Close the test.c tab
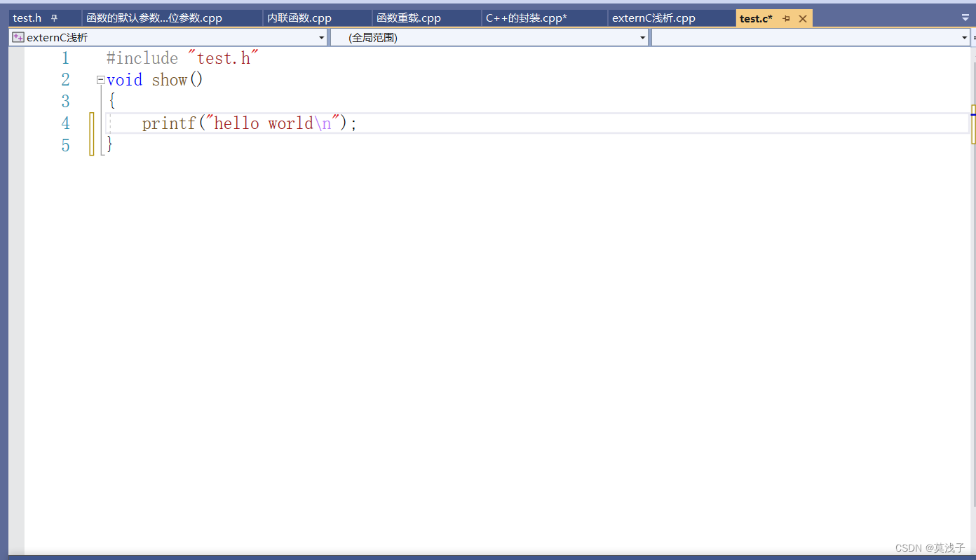The height and width of the screenshot is (560, 976). tap(803, 18)
